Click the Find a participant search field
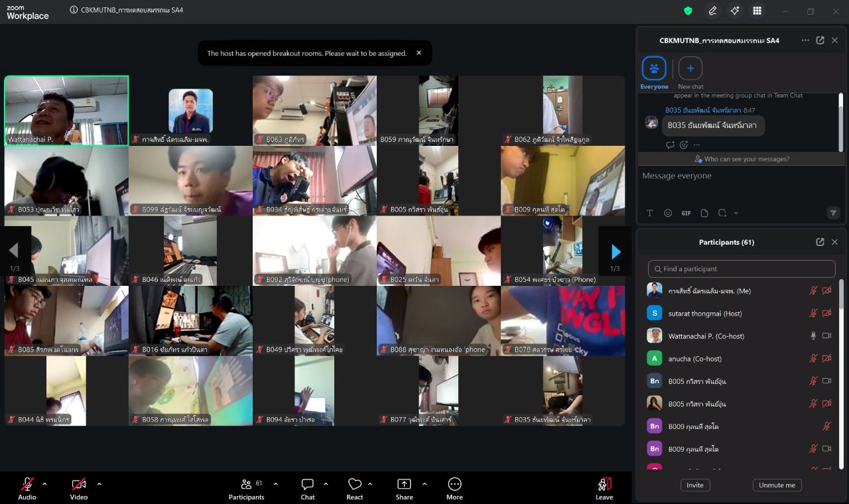Image resolution: width=849 pixels, height=504 pixels. [742, 269]
